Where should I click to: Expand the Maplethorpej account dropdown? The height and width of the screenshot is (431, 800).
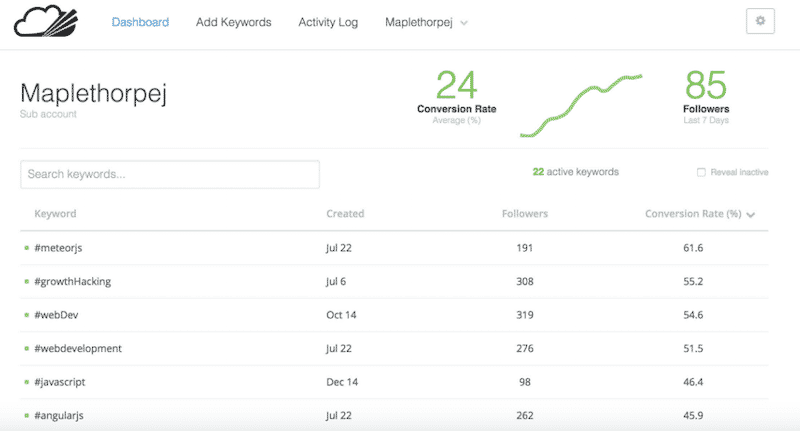click(426, 22)
